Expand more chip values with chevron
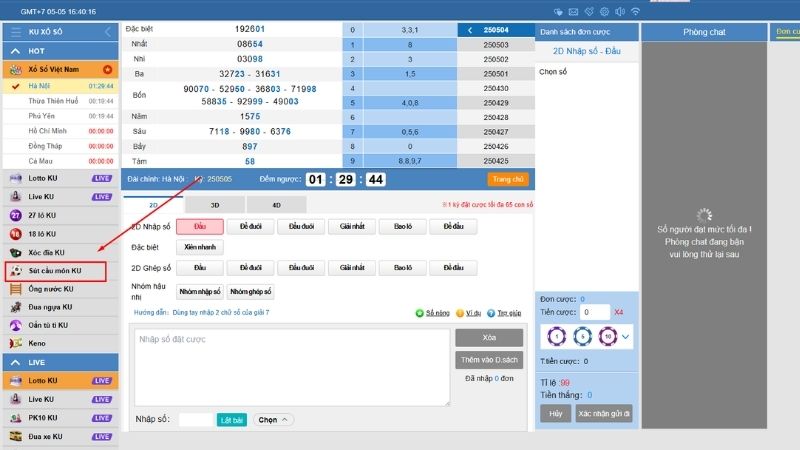The width and height of the screenshot is (800, 450). 626,338
